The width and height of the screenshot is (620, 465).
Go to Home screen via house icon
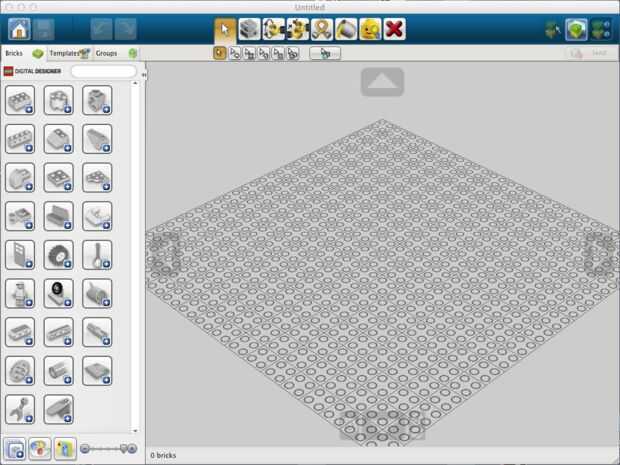[19, 29]
